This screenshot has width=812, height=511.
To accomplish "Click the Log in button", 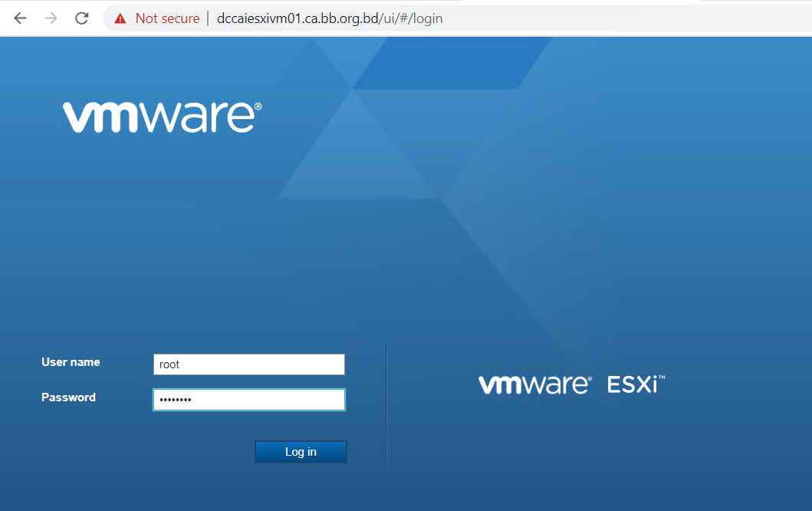I will 301,452.
